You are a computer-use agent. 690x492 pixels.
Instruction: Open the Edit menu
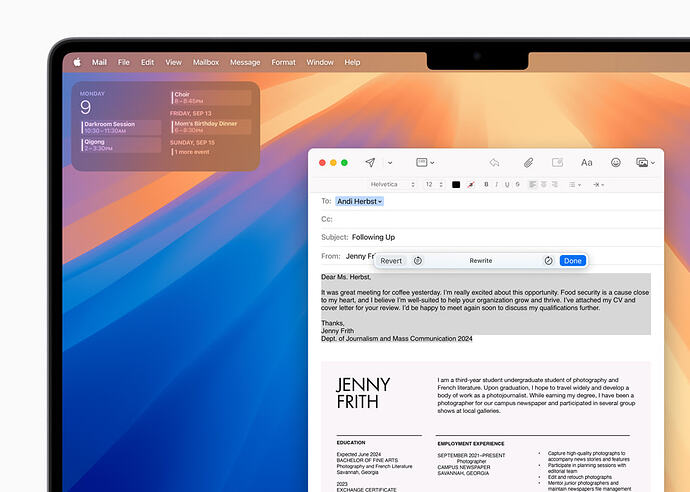pos(147,62)
